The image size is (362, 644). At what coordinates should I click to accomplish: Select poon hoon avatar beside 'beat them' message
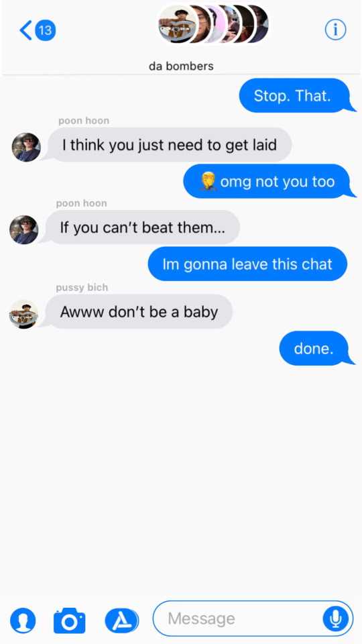[24, 229]
